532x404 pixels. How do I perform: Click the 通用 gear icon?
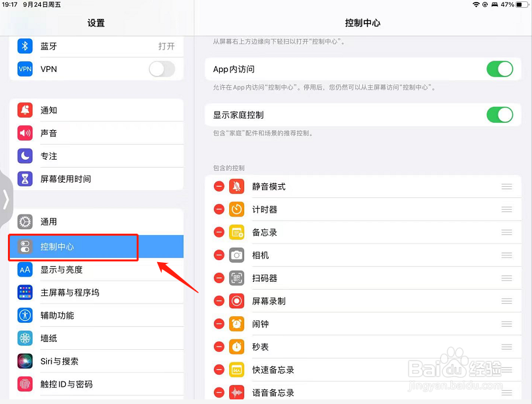[x=25, y=222]
